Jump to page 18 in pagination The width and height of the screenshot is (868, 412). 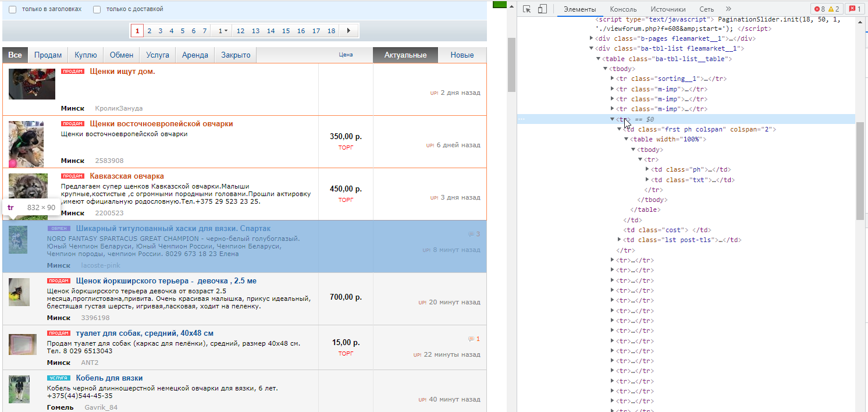(331, 31)
